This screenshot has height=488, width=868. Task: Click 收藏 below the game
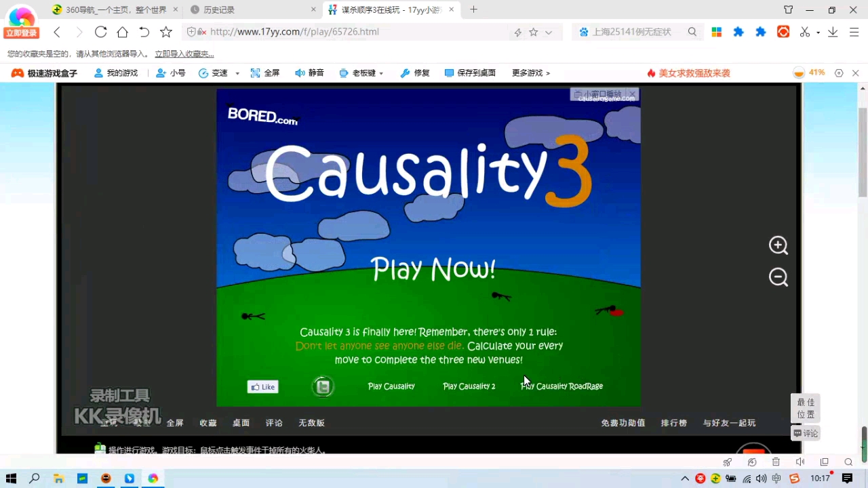(208, 423)
